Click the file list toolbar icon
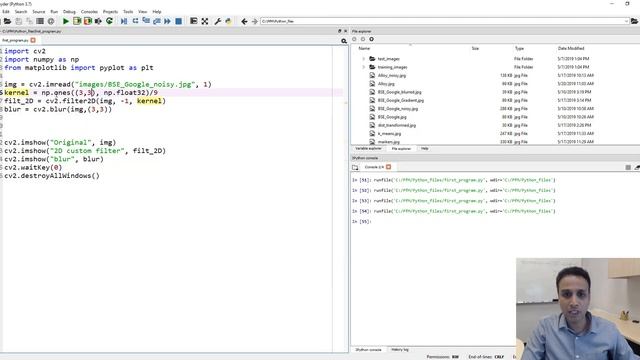The height and width of the screenshot is (360, 640). 40,21
